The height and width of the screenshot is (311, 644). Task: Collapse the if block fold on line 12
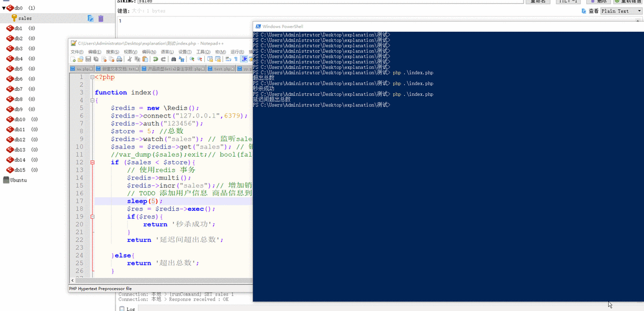tap(93, 162)
